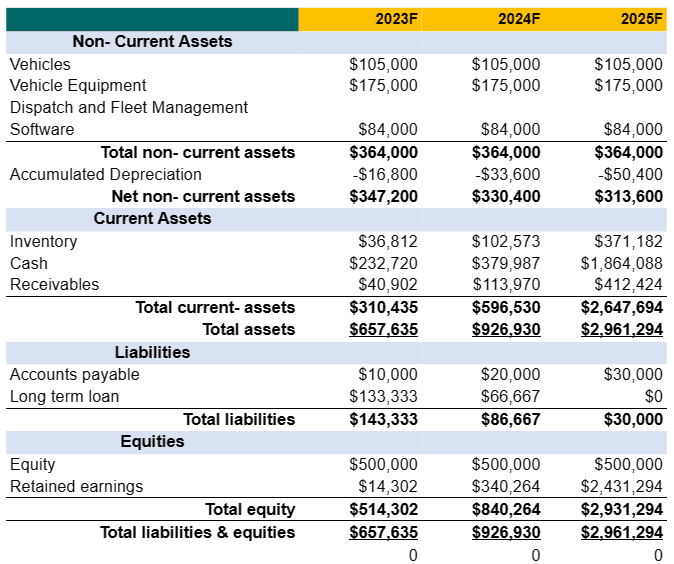Click Cash value $379,987

tap(506, 264)
